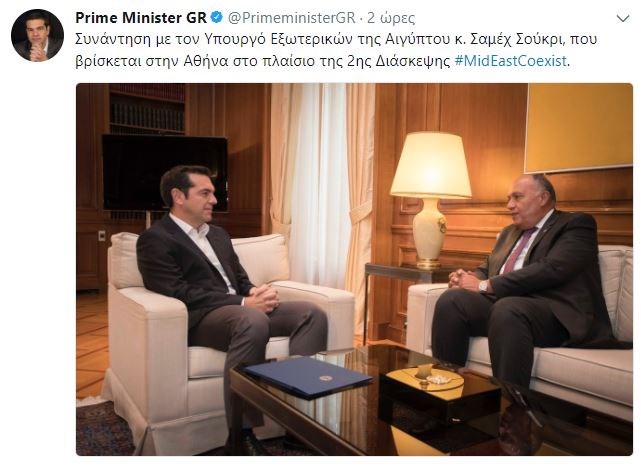Click the wall power outlet near the armchair
Viewport: 641px width, 466px height.
101,235
